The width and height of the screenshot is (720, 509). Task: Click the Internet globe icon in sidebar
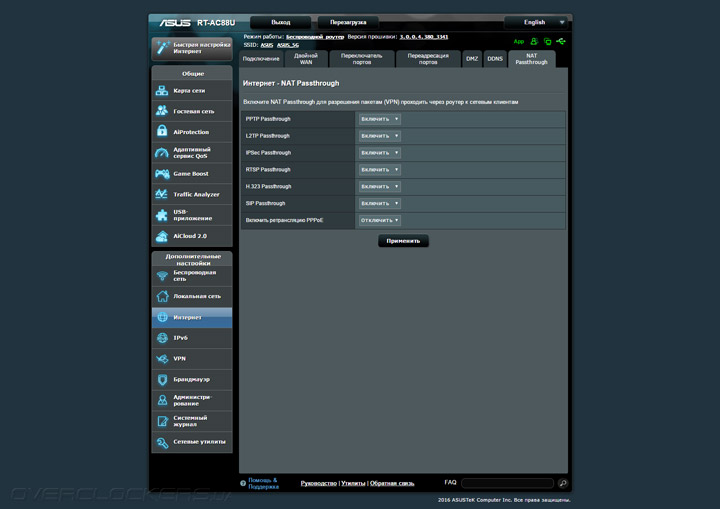click(162, 317)
